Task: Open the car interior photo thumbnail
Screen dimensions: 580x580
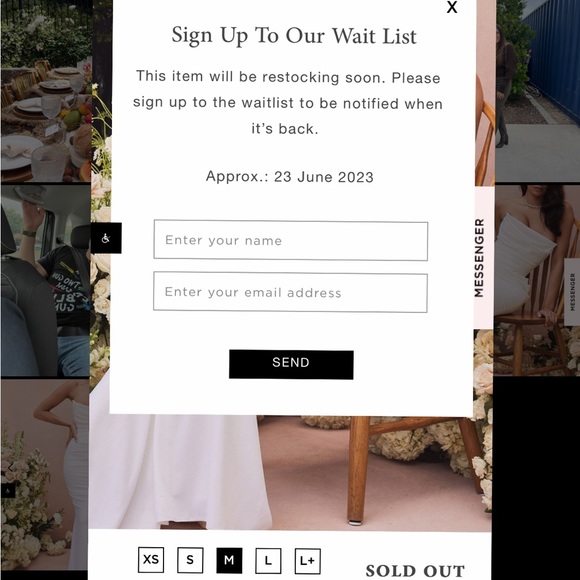Action: [45, 281]
